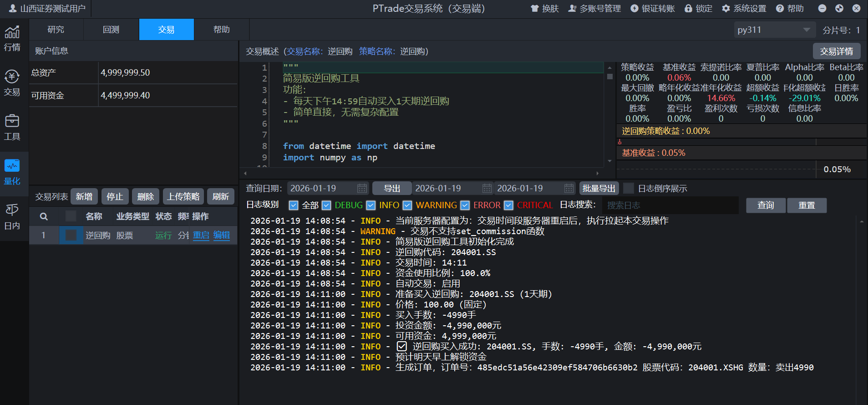Open 系统设置 gear icon
The image size is (868, 405).
pyautogui.click(x=726, y=9)
